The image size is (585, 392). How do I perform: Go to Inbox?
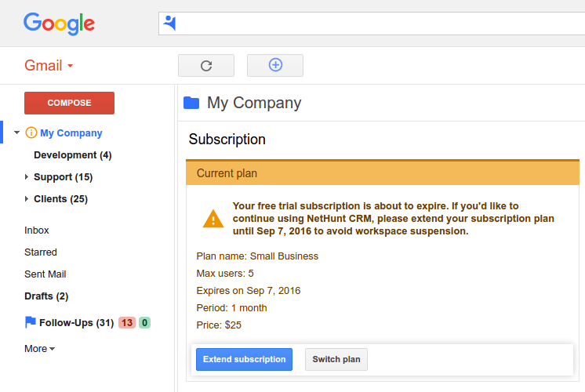coord(37,230)
